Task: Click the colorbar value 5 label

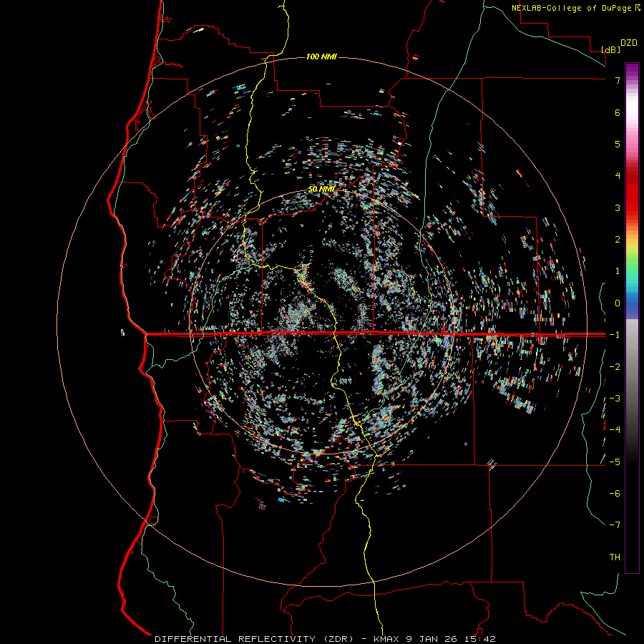Action: click(x=618, y=144)
